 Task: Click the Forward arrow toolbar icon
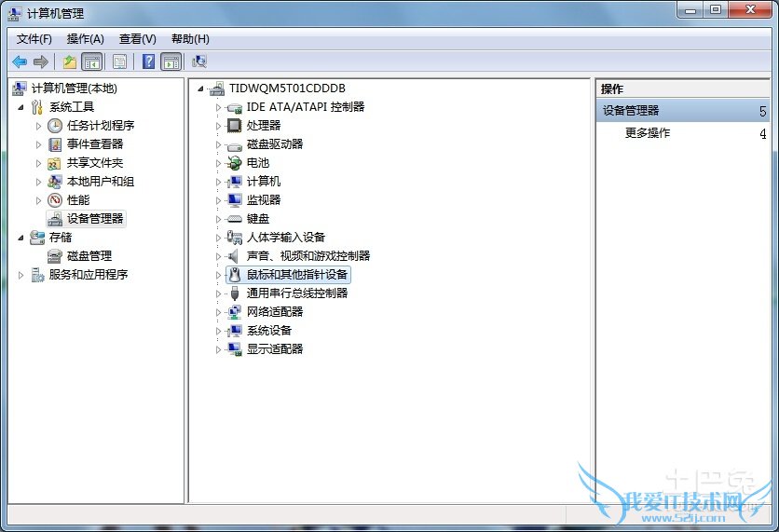click(x=41, y=61)
